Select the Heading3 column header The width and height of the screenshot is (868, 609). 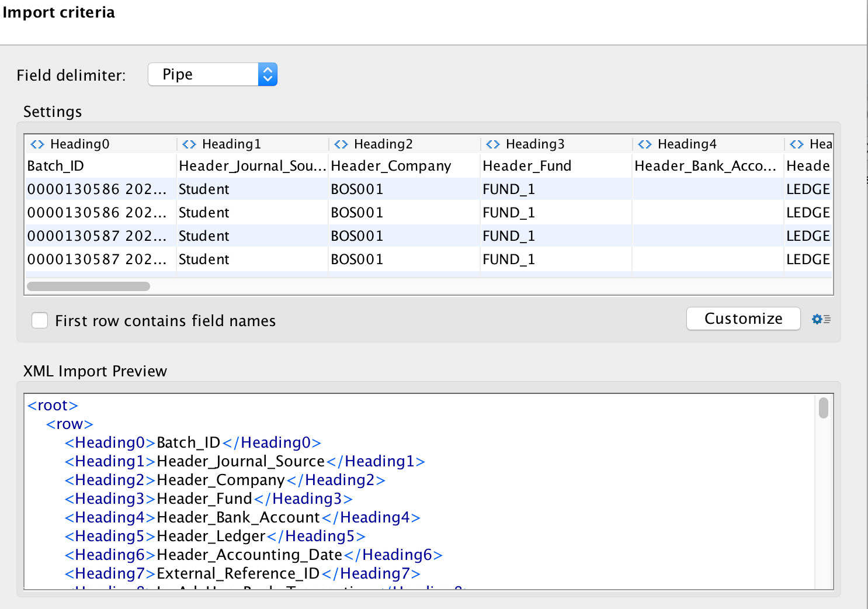(556, 144)
